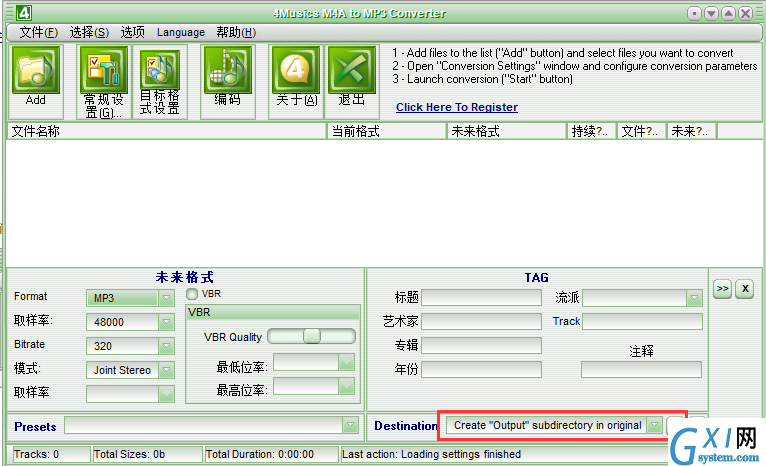This screenshot has height=466, width=766.
Task: Click Last action: Loading settings finished text
Action: (431, 454)
